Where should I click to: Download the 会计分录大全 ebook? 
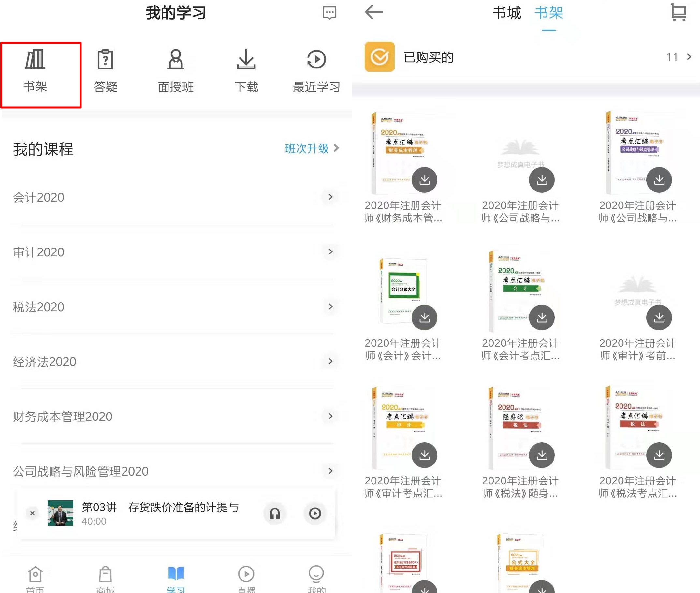[425, 317]
